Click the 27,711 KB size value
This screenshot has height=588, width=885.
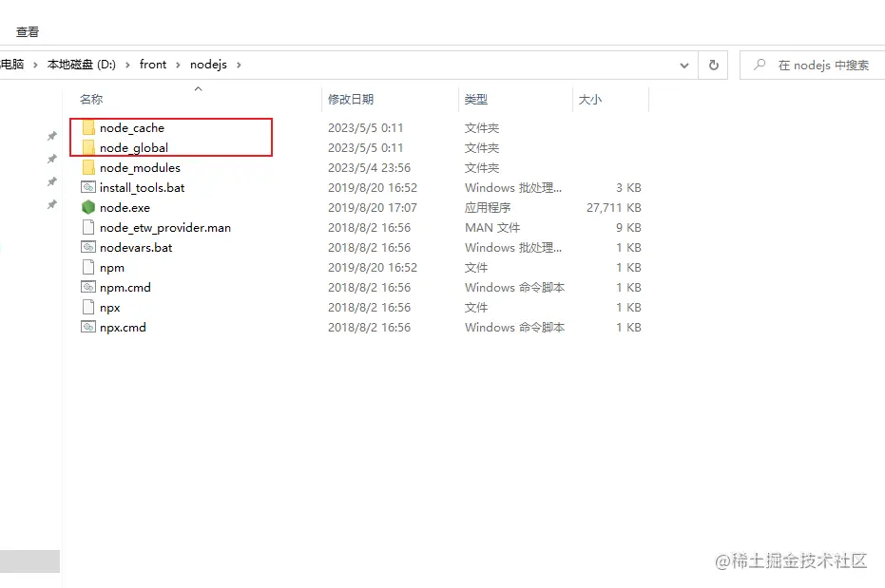point(613,207)
